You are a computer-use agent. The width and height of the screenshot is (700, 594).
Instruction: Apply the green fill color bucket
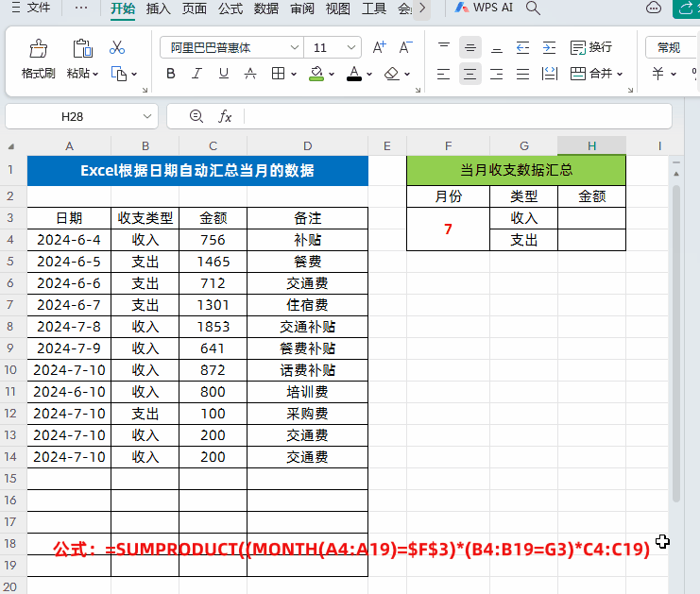pyautogui.click(x=316, y=74)
